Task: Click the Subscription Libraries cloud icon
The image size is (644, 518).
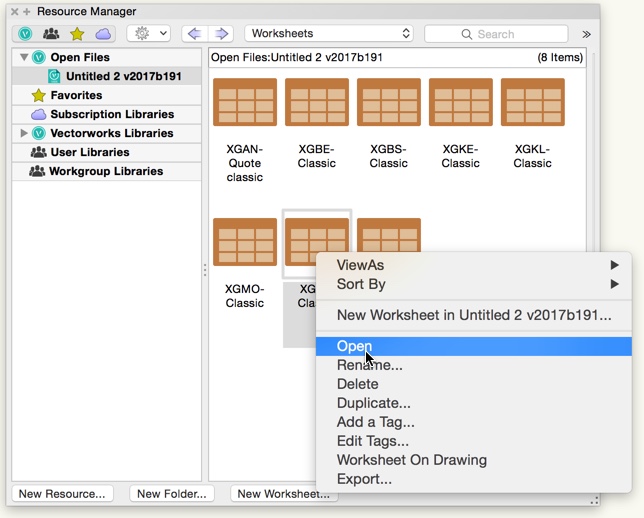Action: pyautogui.click(x=39, y=114)
